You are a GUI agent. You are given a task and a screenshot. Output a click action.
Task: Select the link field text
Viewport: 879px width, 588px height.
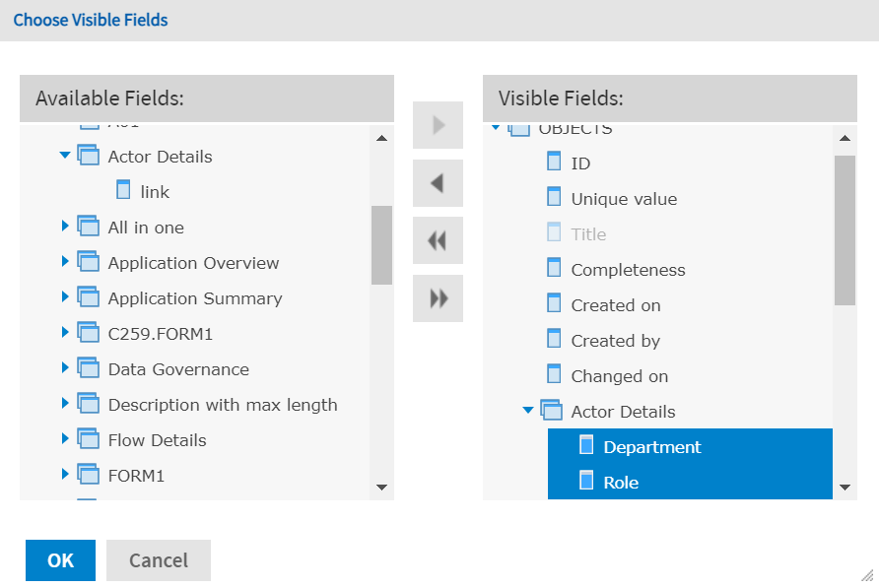(155, 192)
